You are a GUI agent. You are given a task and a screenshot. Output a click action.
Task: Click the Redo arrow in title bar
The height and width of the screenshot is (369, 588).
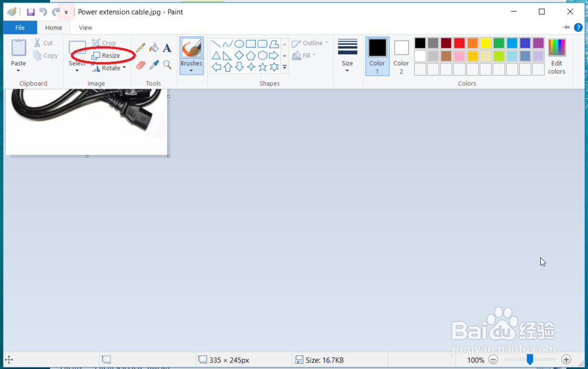click(55, 12)
